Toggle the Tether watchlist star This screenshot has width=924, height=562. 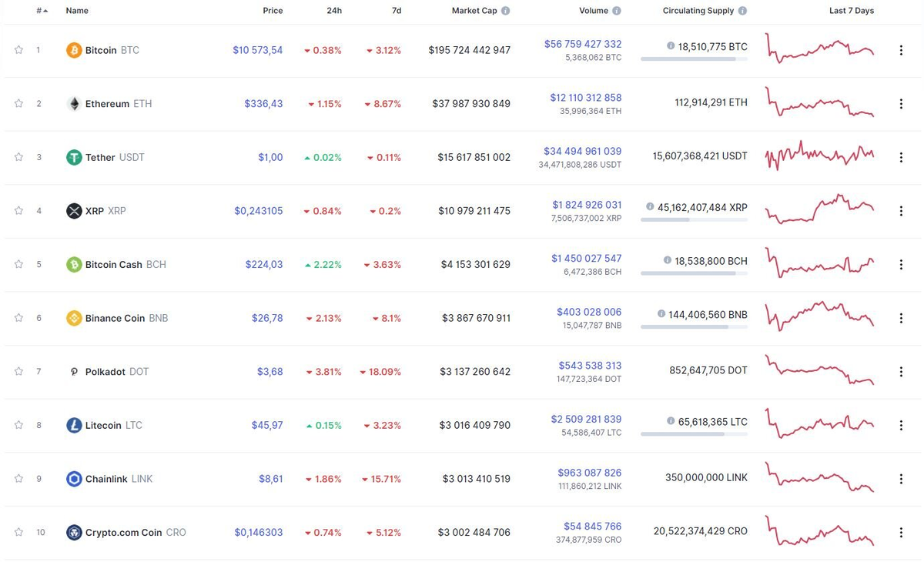click(18, 157)
